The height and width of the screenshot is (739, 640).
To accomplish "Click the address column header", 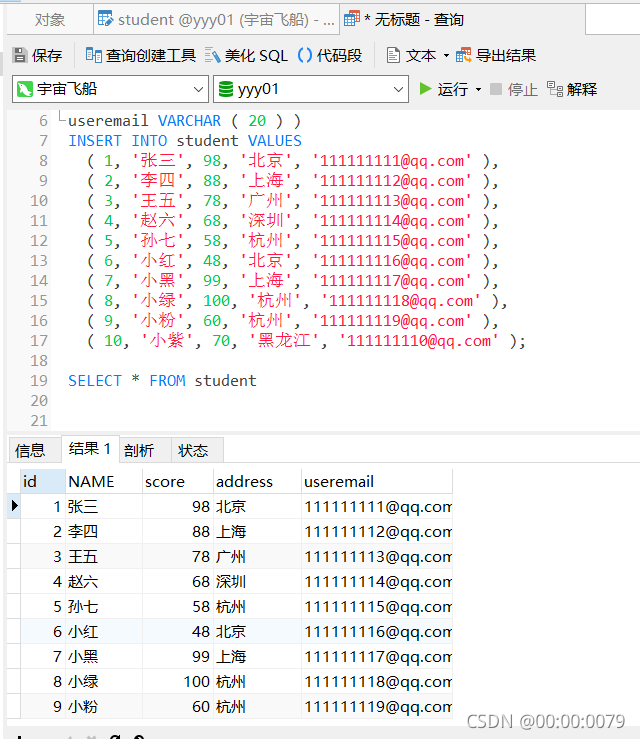I will click(257, 481).
